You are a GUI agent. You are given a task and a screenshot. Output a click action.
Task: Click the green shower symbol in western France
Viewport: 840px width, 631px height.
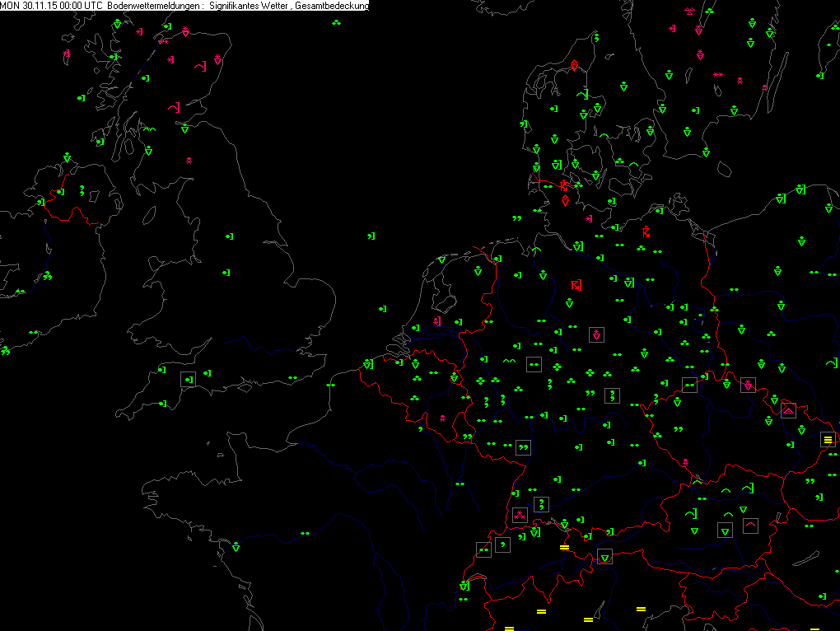coord(236,546)
